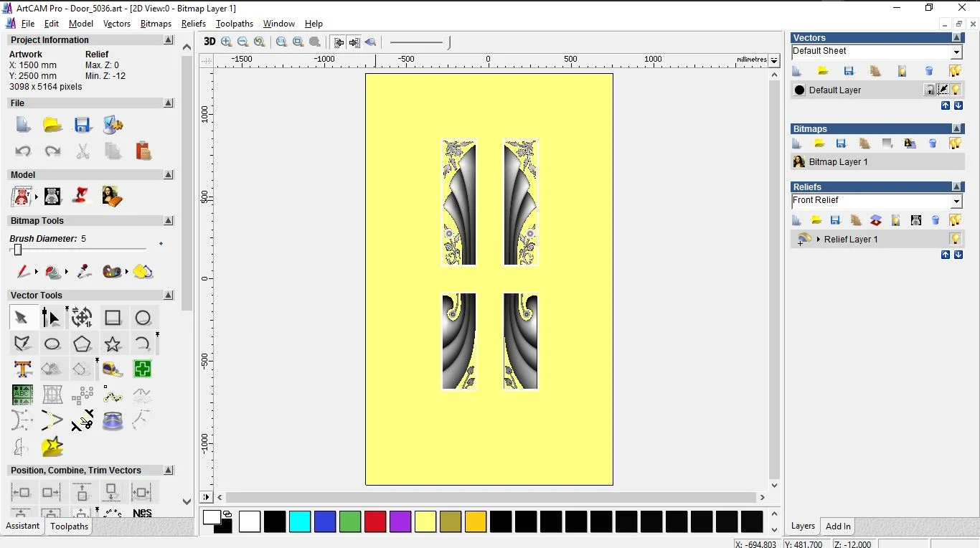
Task: Open the Default Sheet dropdown in Vectors
Action: 957,51
